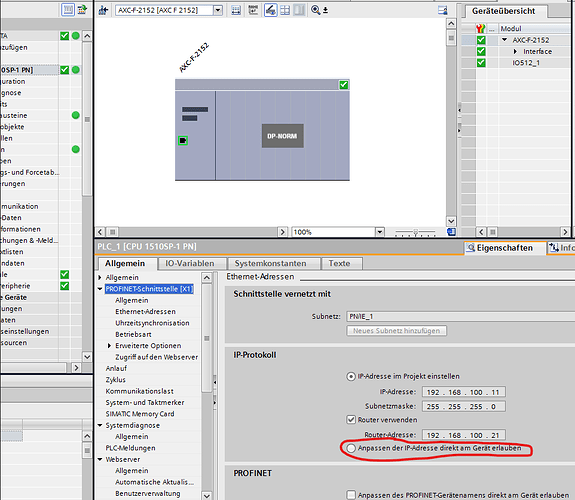Screen dimensions: 575x500
Task: Expand the Interface row in Geräteübersicht
Action: (x=515, y=51)
